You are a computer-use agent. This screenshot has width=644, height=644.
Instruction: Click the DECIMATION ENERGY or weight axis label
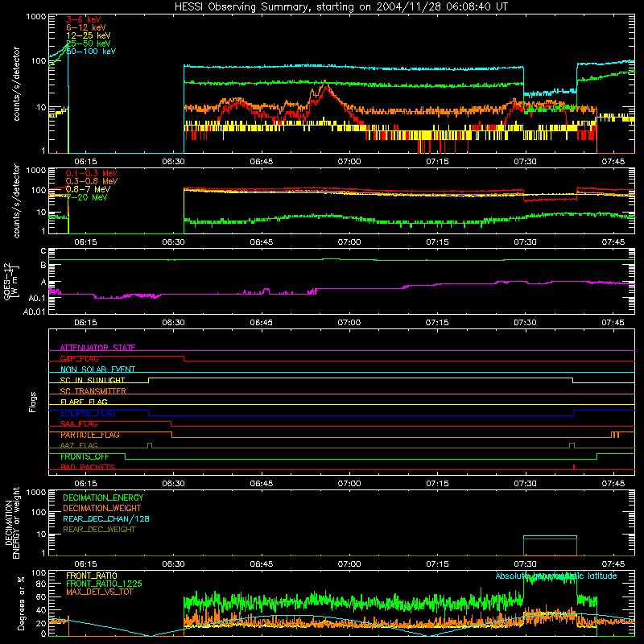(12, 522)
